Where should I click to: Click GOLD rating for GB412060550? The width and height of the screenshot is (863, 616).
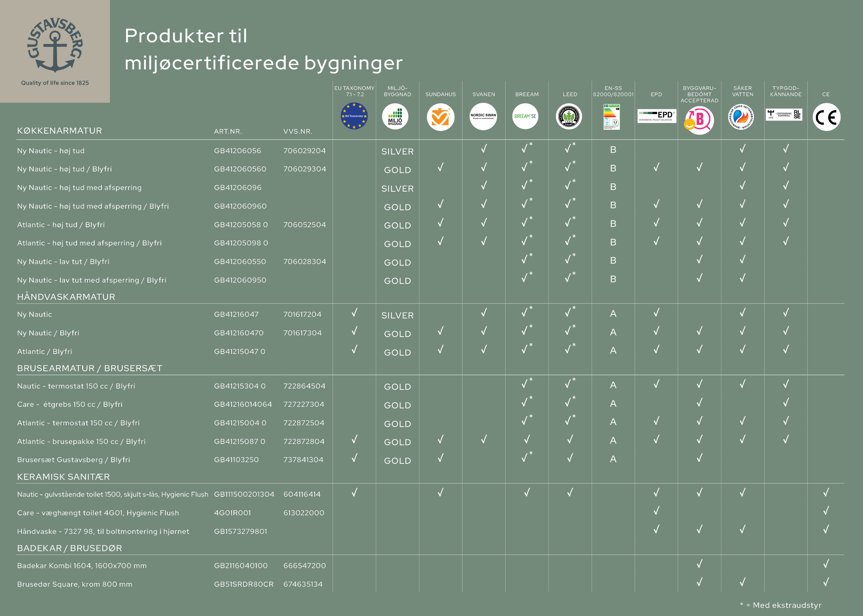[x=397, y=262]
